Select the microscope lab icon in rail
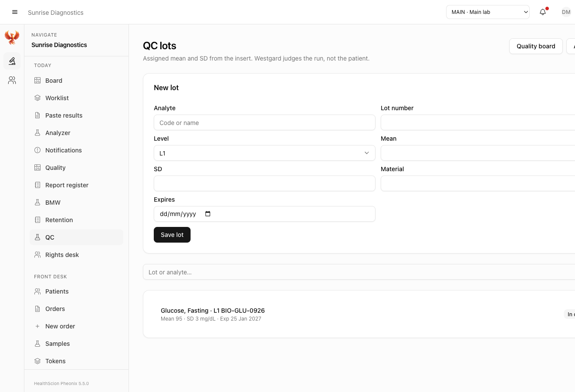 12,61
